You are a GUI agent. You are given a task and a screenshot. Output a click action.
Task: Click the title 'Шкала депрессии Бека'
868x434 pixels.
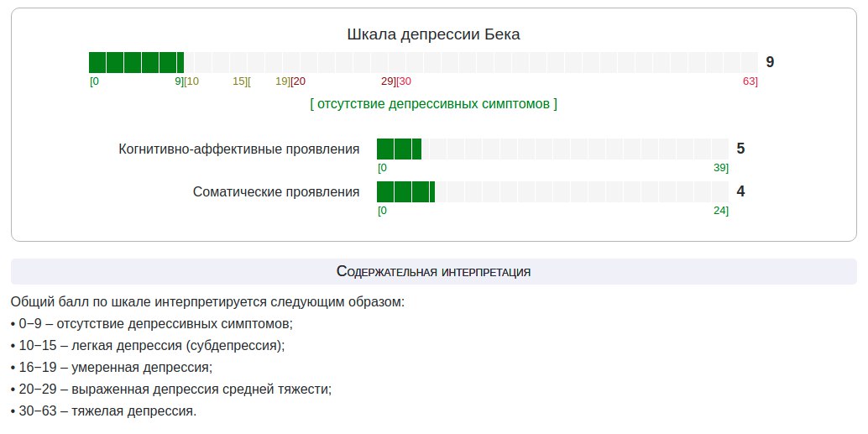pyautogui.click(x=433, y=34)
